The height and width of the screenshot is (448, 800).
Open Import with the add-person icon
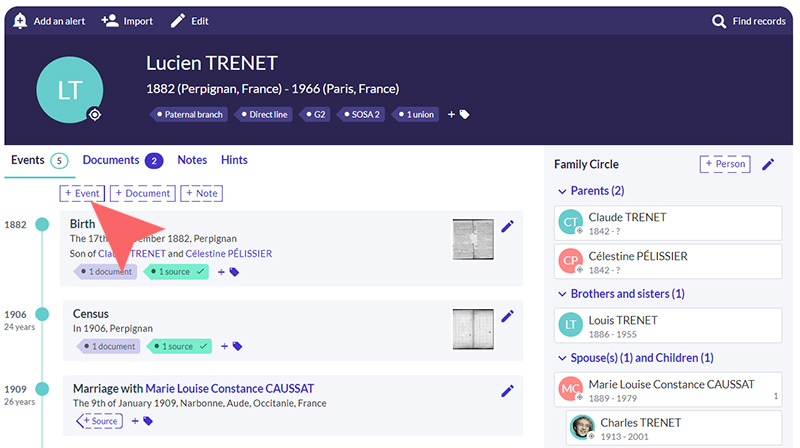(110, 20)
